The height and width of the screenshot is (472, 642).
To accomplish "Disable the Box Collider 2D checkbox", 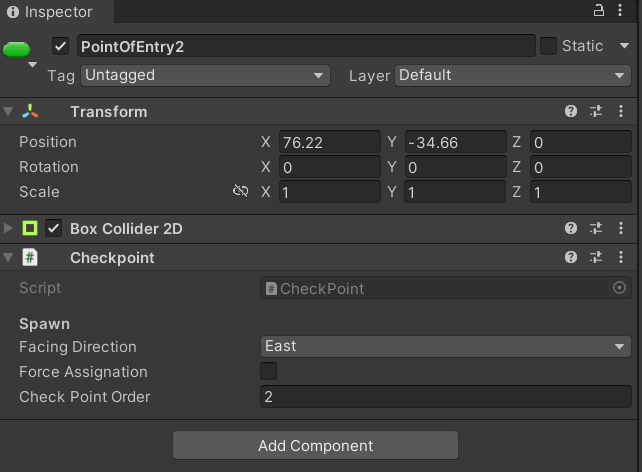I will [53, 228].
